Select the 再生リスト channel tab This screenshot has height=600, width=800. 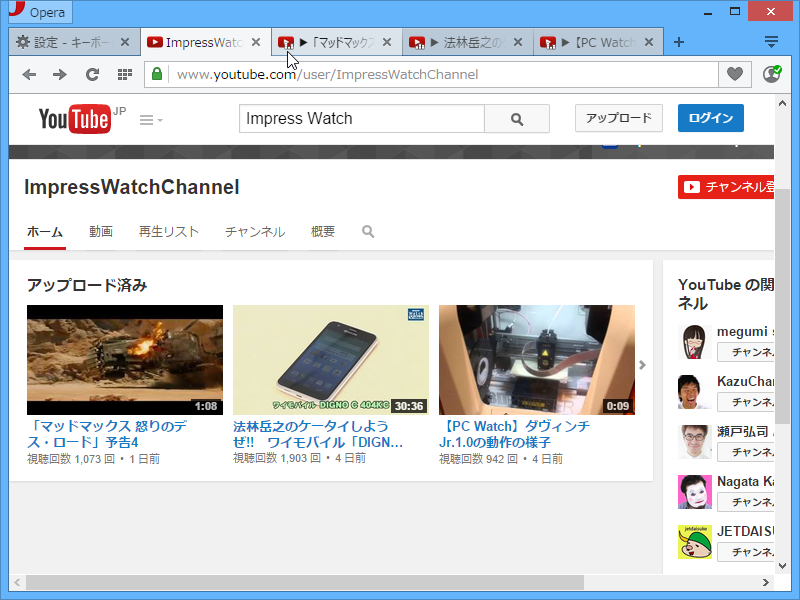click(x=169, y=232)
